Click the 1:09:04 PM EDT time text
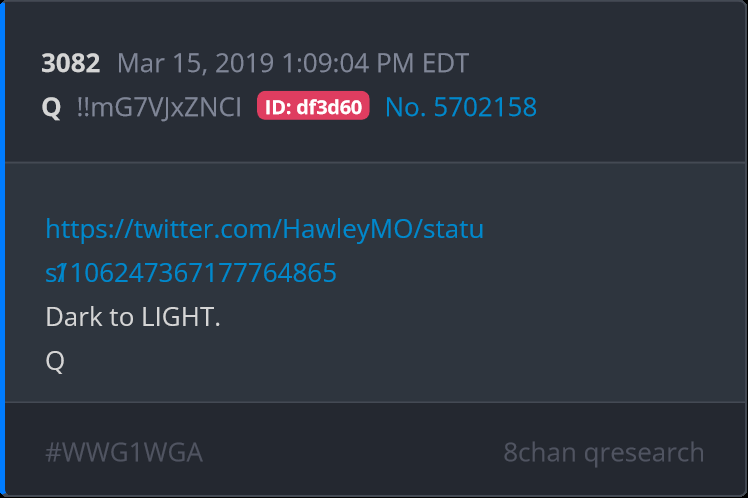This screenshot has height=498, width=748. tap(375, 63)
